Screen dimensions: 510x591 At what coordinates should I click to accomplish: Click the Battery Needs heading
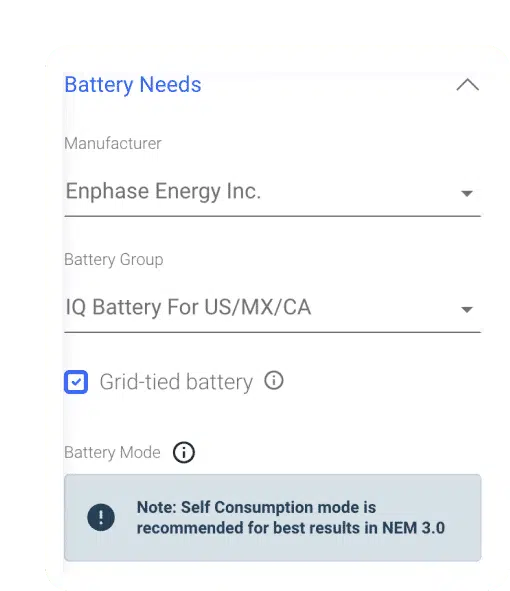(133, 84)
